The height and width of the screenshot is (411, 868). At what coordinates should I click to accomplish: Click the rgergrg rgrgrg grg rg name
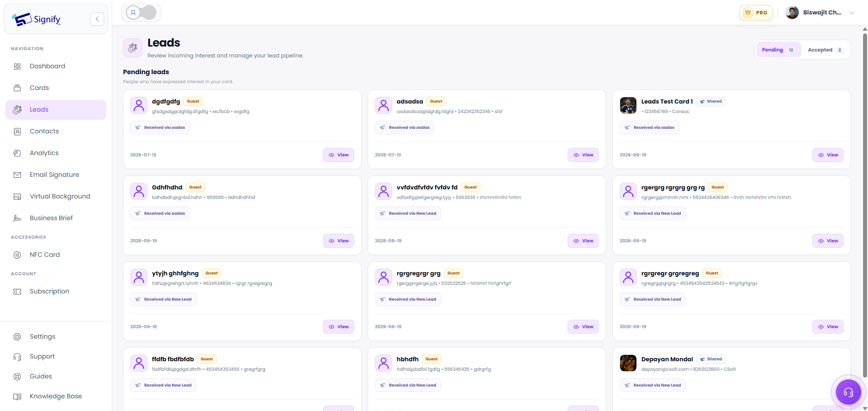673,187
